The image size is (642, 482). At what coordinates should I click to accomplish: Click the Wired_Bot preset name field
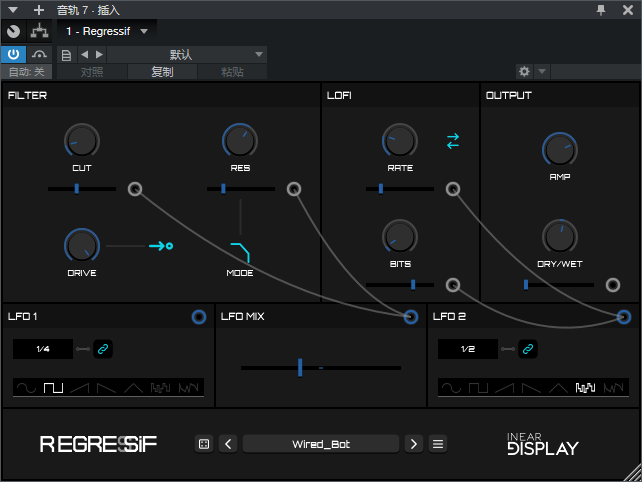pyautogui.click(x=321, y=444)
